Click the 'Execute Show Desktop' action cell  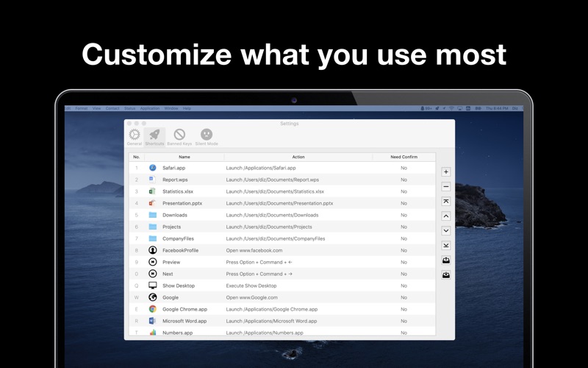pos(251,286)
